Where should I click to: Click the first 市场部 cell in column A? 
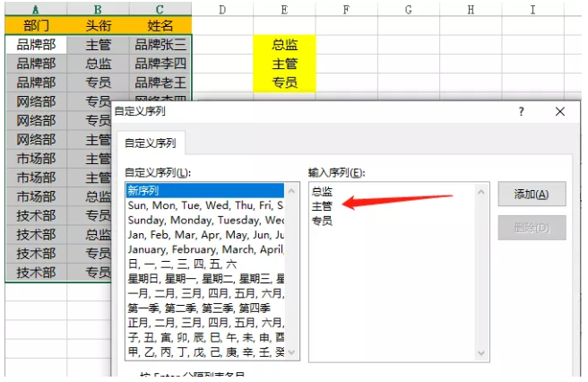(36, 159)
